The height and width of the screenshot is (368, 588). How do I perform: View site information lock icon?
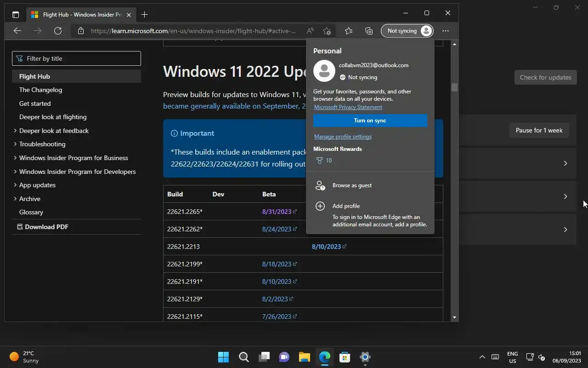(81, 31)
